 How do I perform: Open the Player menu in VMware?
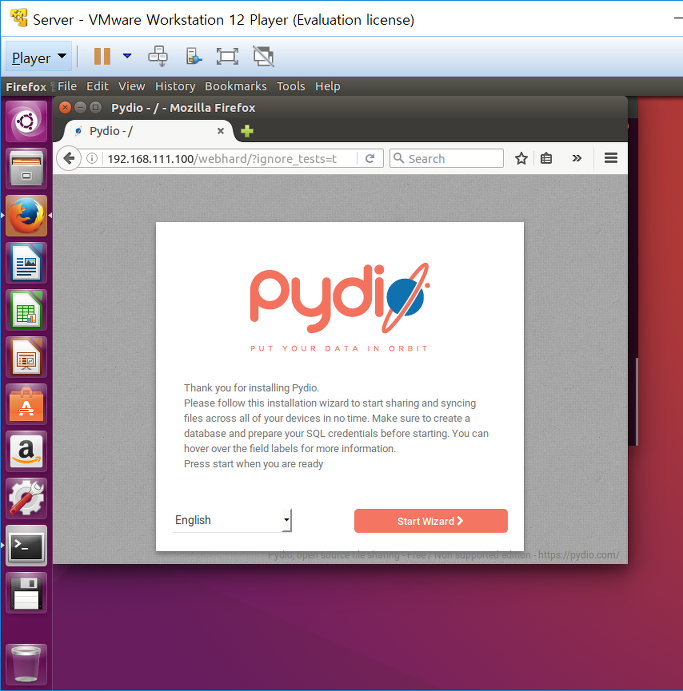pos(39,57)
